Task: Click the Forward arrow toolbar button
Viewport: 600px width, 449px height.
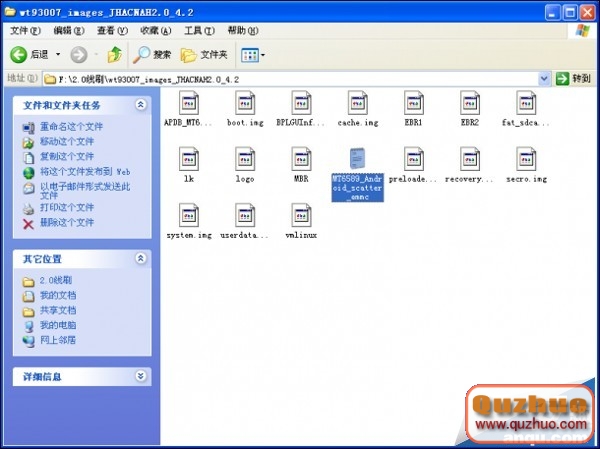Action: point(79,55)
